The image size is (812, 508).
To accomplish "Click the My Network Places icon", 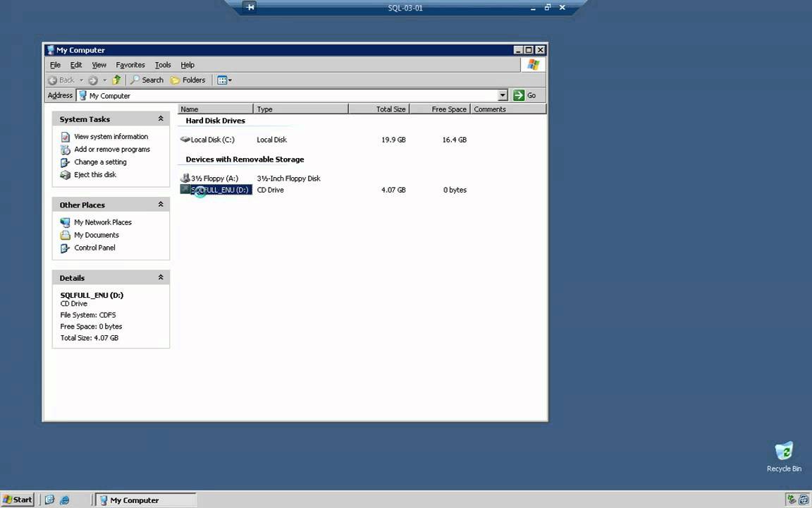I will 66,222.
